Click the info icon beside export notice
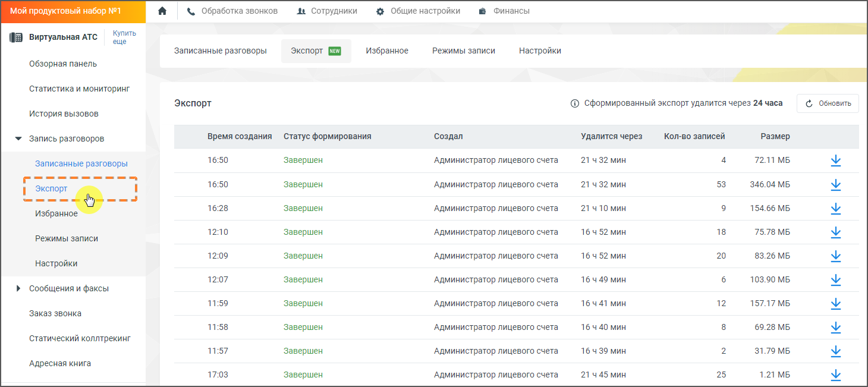The width and height of the screenshot is (868, 387). pyautogui.click(x=574, y=103)
